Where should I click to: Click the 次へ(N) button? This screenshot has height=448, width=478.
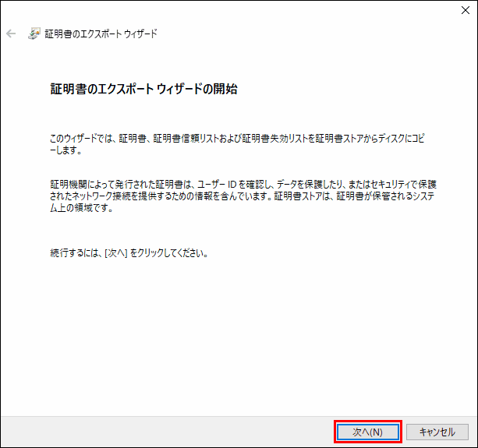367,432
